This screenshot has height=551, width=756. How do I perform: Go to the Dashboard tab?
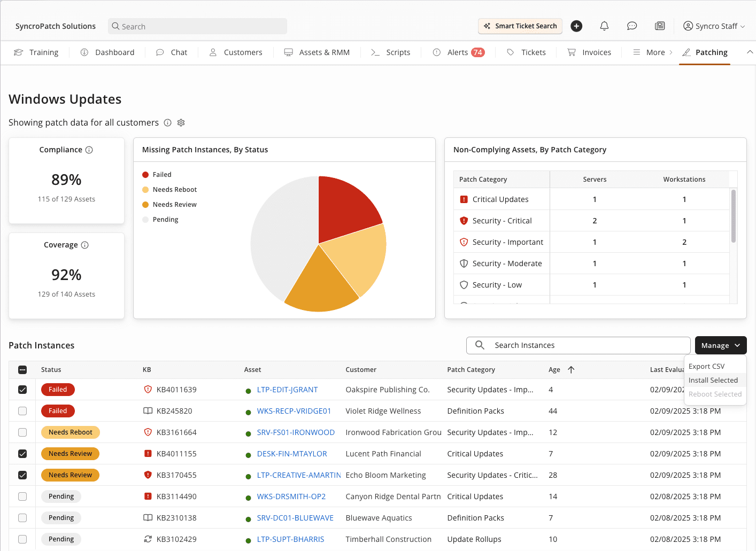pos(107,52)
